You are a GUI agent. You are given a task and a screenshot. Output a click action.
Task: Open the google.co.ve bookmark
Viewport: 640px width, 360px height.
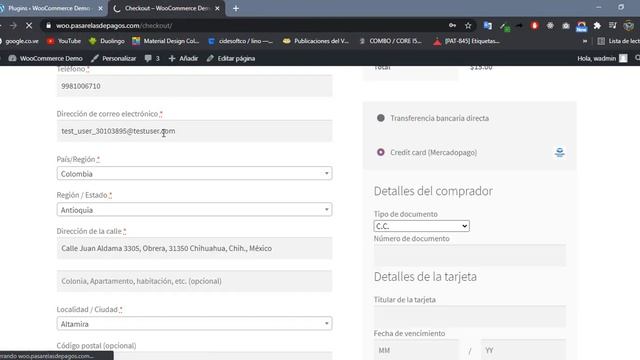[20, 41]
